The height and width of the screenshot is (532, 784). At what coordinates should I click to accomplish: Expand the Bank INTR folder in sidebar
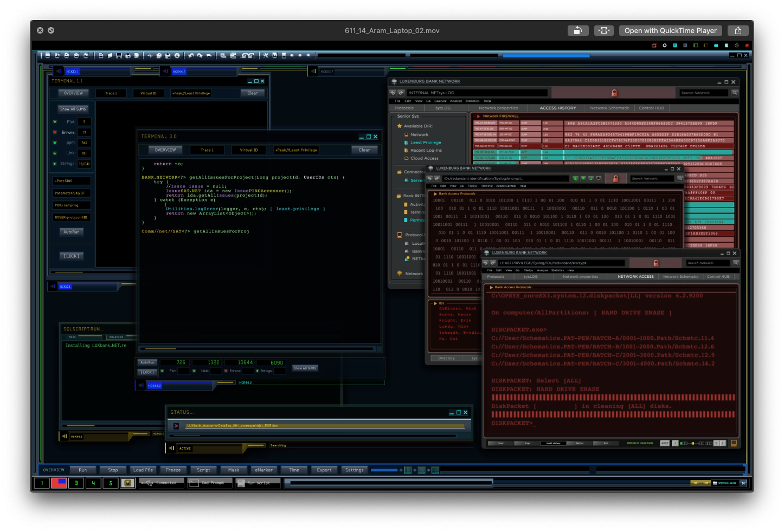(400, 196)
